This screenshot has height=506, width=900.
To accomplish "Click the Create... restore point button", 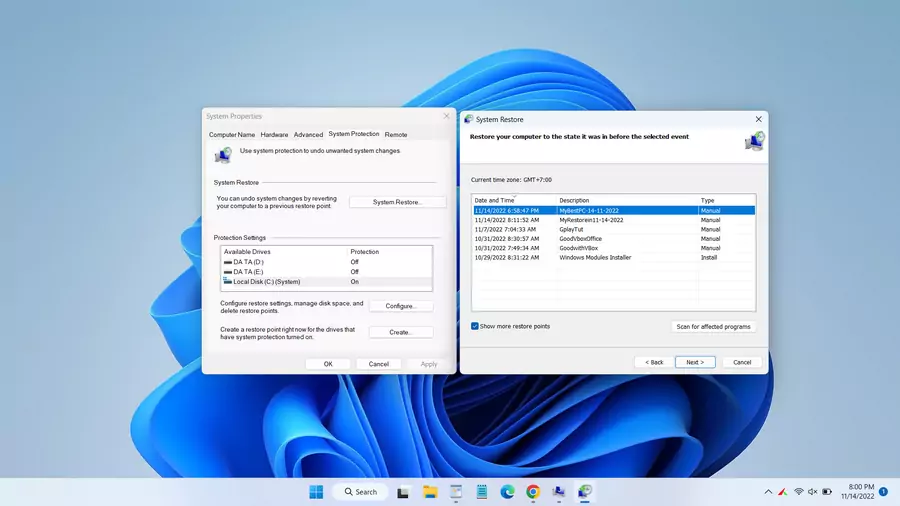I will 401,332.
